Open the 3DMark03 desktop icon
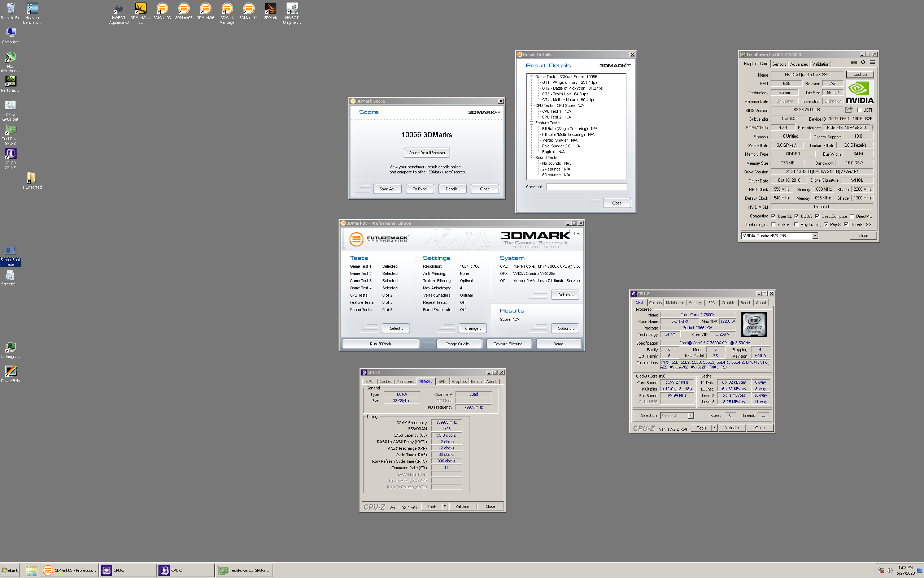The height and width of the screenshot is (578, 924). pos(162,12)
